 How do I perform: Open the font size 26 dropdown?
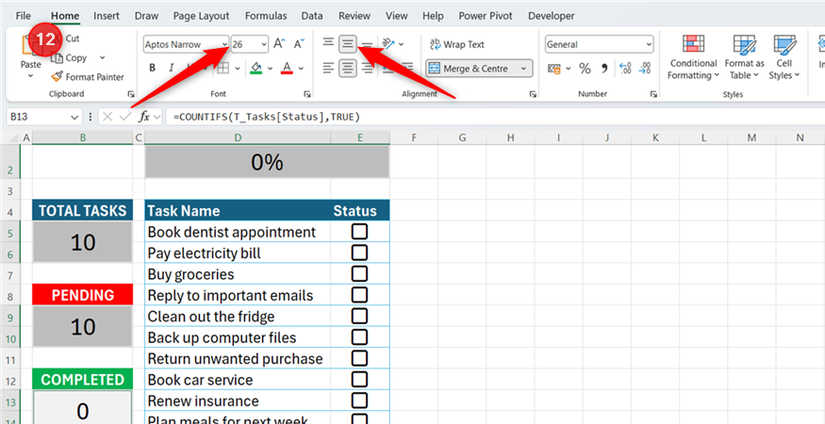264,45
